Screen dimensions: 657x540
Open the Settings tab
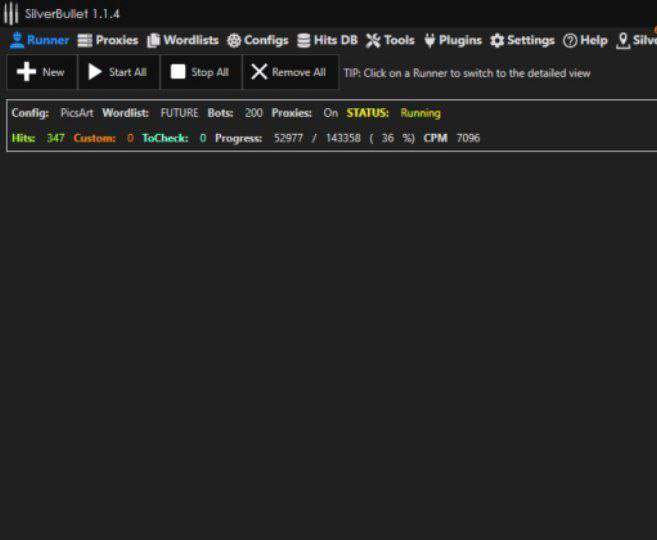coord(522,40)
